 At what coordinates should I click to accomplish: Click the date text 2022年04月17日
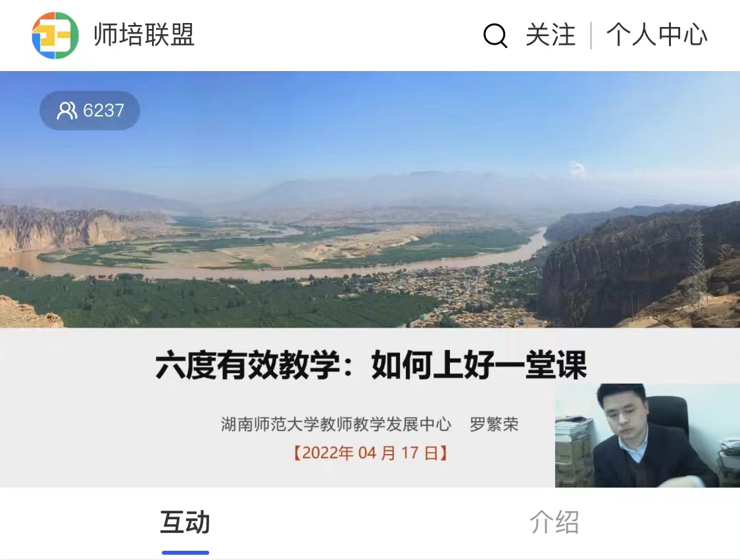370,453
